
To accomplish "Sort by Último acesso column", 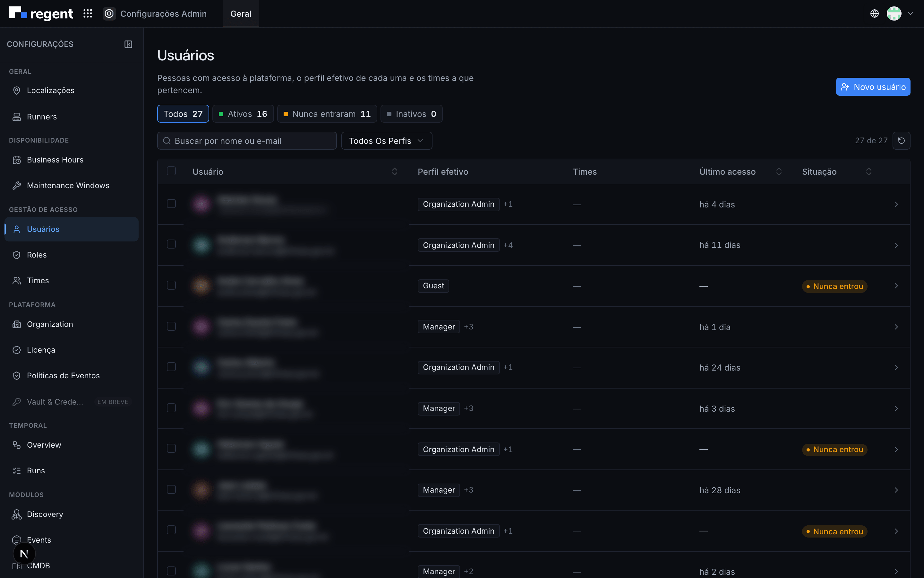I will click(x=779, y=172).
